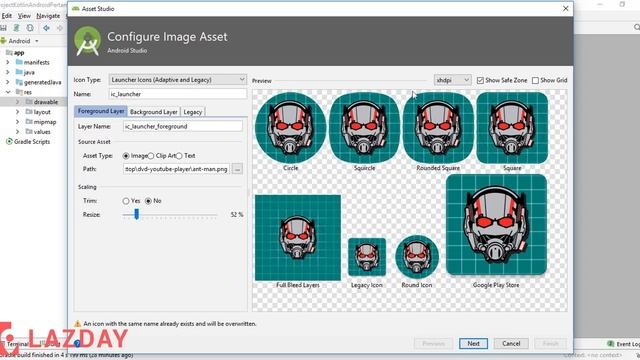640x360 pixels.
Task: Expand the mipmap folder
Action: click(x=18, y=122)
